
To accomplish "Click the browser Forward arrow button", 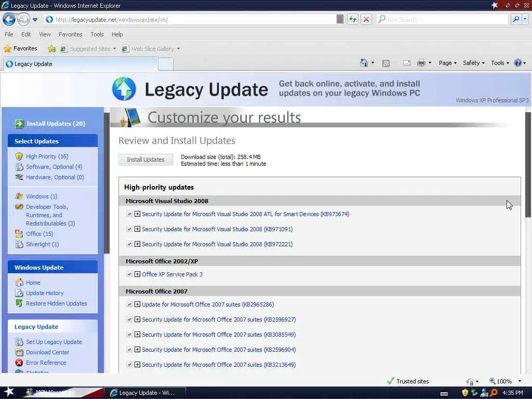I will [x=23, y=19].
